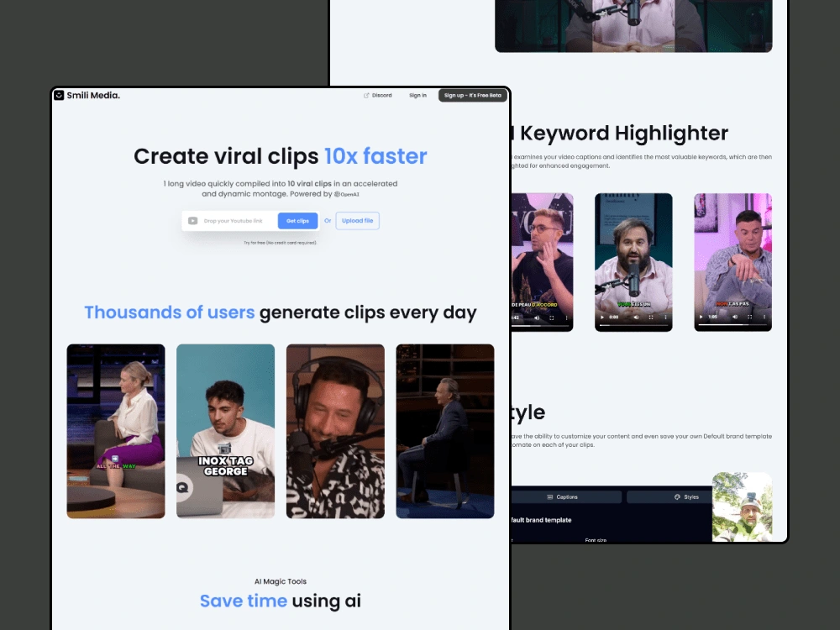Open the laughing man with headphones clip
Screen dimensions: 840x630
click(335, 431)
